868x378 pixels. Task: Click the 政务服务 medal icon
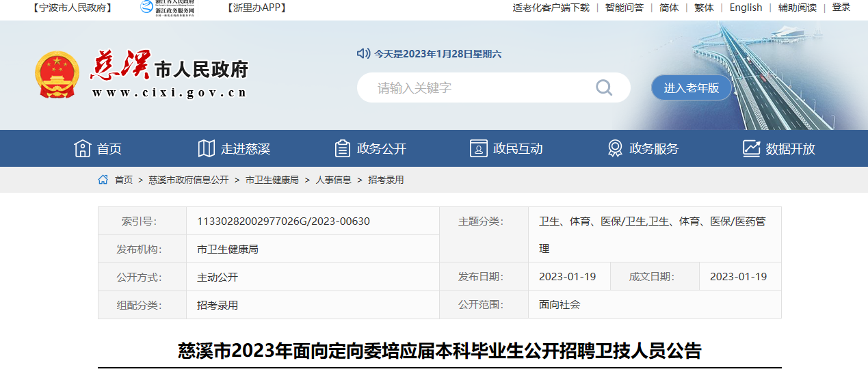pos(615,148)
